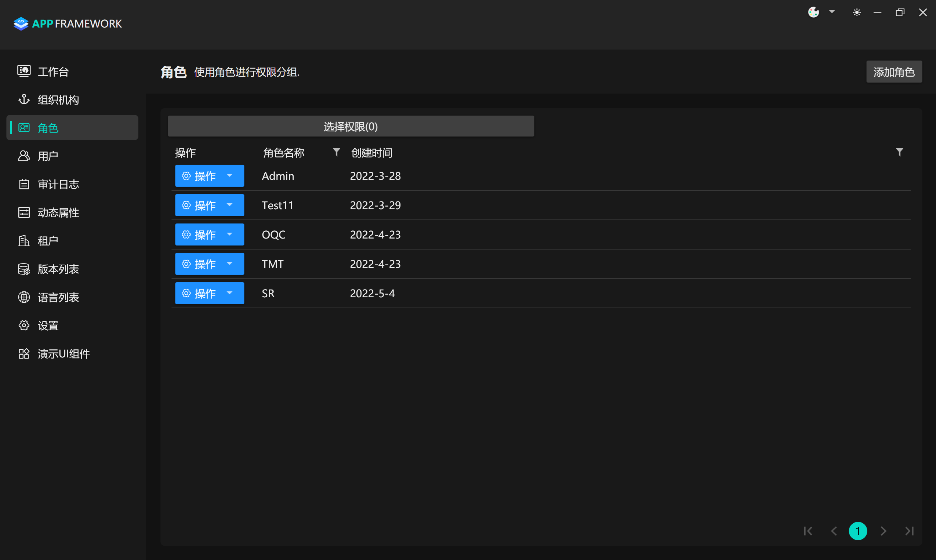936x560 pixels.
Task: Click the Admin role name cell
Action: (278, 176)
